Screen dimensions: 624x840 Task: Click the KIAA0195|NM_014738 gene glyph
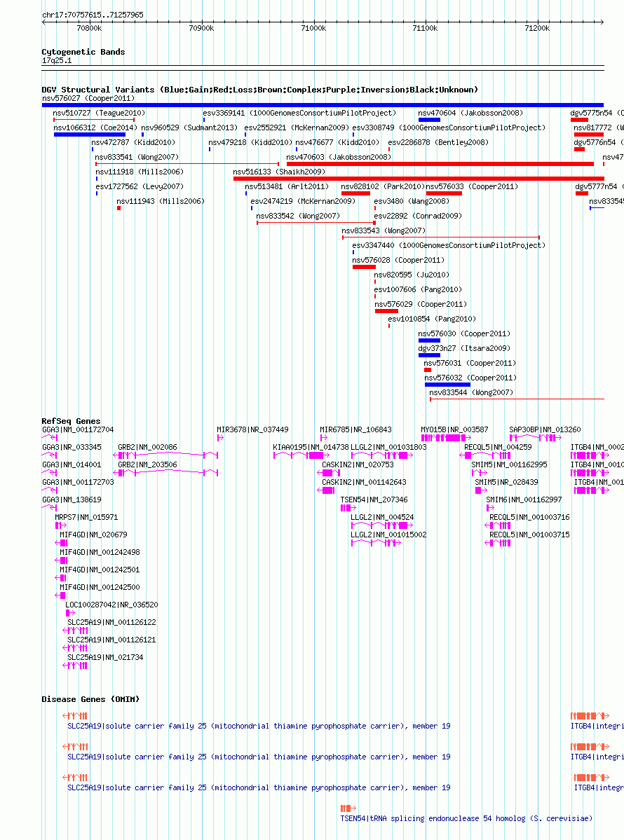pos(301,455)
